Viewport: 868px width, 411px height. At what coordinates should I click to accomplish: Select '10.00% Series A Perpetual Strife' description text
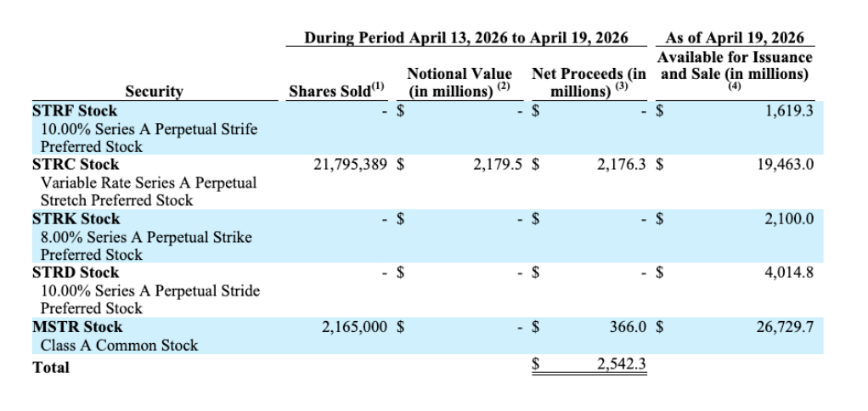(x=149, y=129)
